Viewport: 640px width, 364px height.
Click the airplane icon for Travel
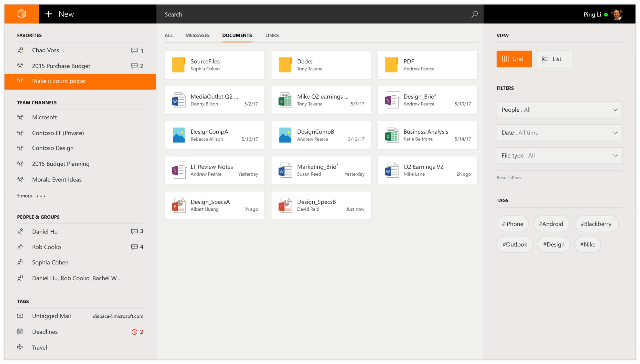[x=20, y=347]
